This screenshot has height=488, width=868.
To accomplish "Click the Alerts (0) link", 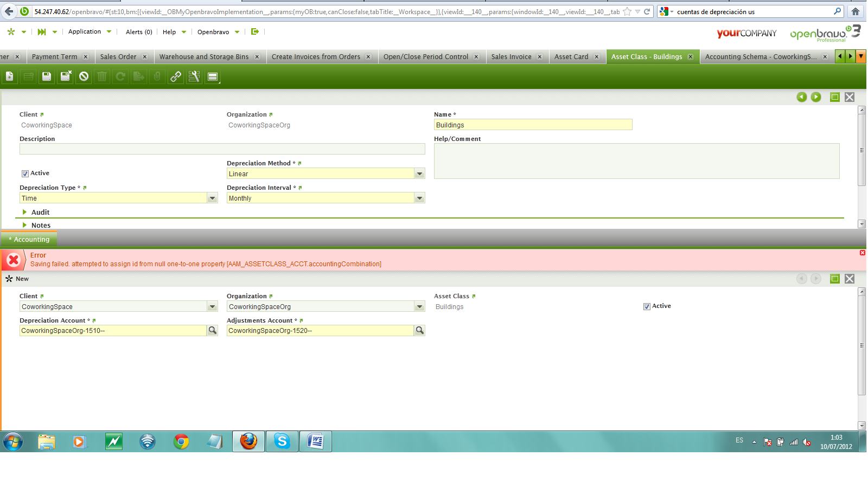I will [x=139, y=33].
